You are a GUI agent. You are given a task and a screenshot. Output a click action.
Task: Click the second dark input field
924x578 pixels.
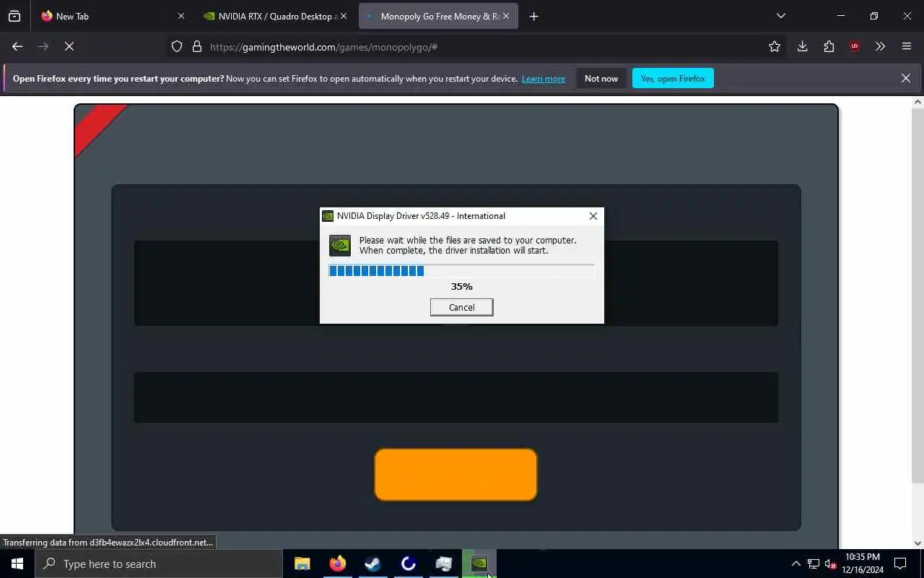[x=456, y=397]
